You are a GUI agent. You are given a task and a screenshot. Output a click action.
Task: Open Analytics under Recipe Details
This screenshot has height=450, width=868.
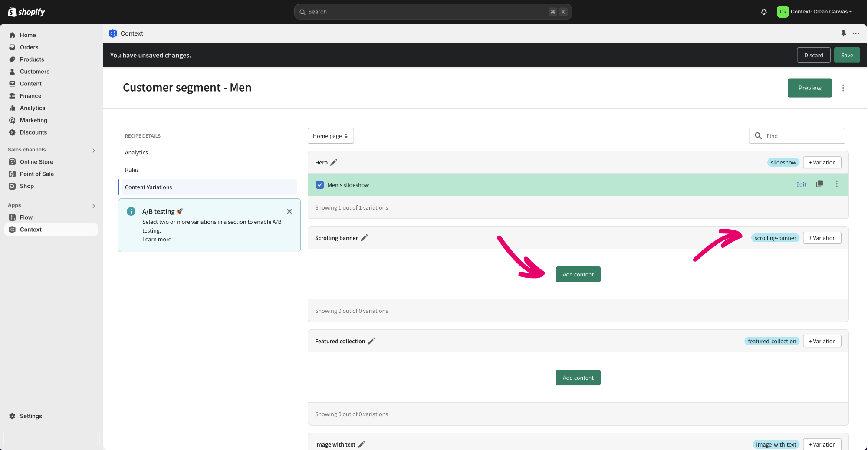point(136,152)
